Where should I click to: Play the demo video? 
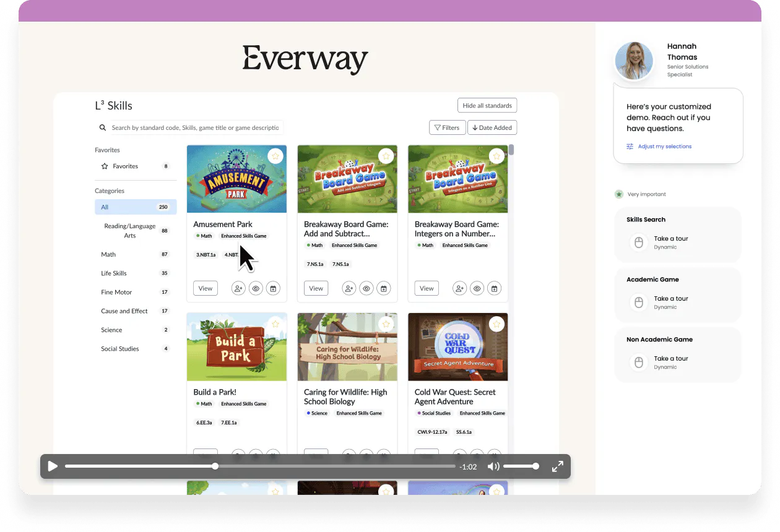[x=53, y=466]
